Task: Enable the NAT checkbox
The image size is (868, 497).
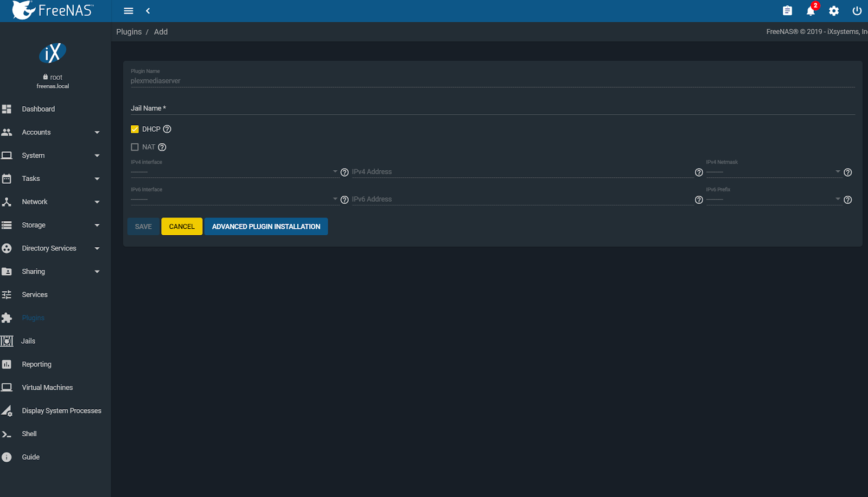Action: [x=135, y=147]
